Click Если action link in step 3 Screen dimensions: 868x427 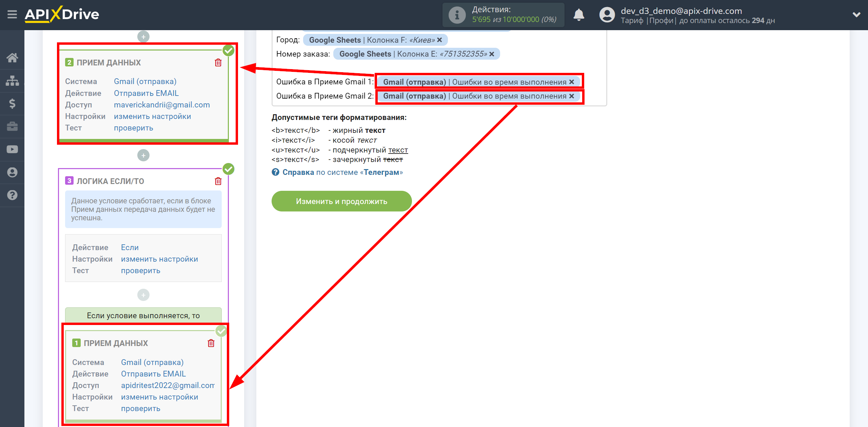tap(130, 248)
